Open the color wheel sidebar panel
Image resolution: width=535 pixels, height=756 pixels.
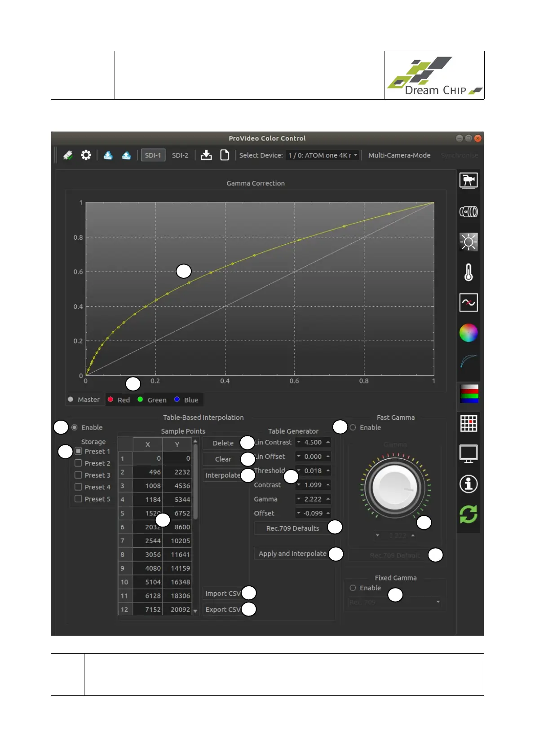pos(469,333)
